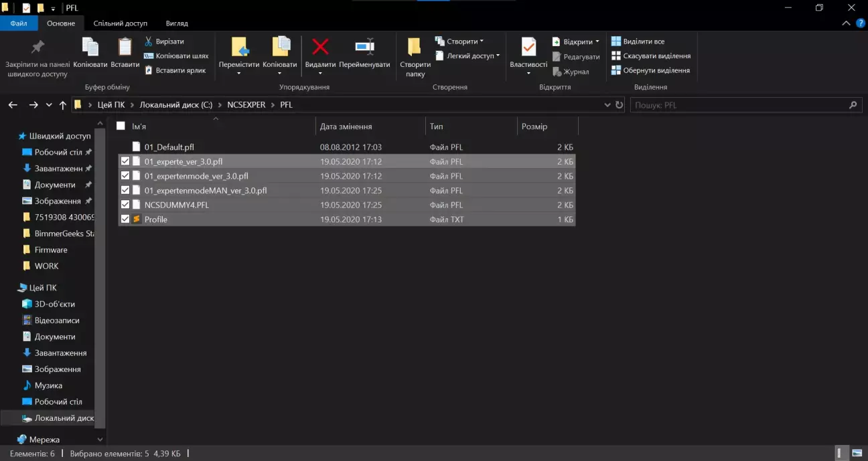The image size is (868, 461).
Task: Click Вставити ярлик paste shortcut
Action: click(174, 70)
